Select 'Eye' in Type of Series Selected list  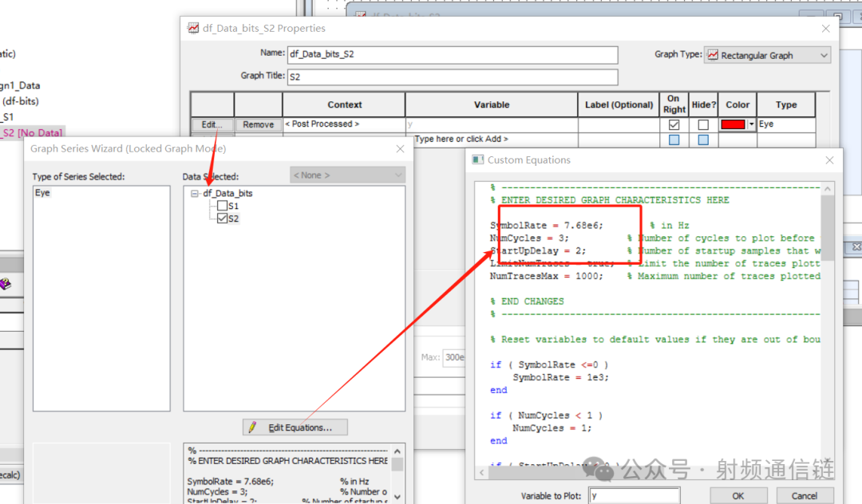(x=42, y=193)
